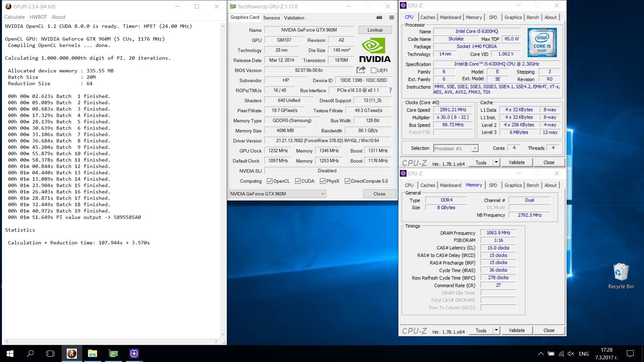
Task: Click Close in lower CPU-Z window
Action: (x=549, y=330)
